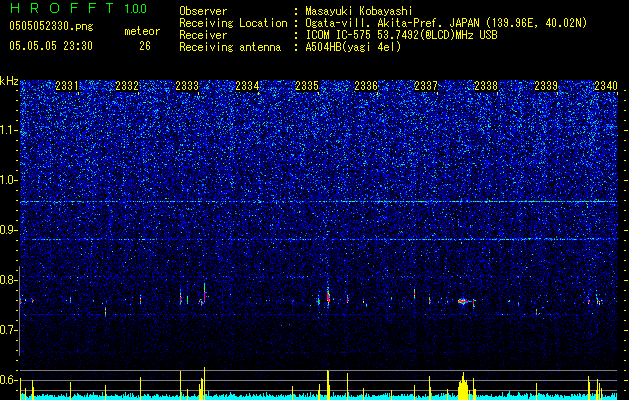
Task: Click the 1.0 kHz axis label
Action: pyautogui.click(x=9, y=180)
